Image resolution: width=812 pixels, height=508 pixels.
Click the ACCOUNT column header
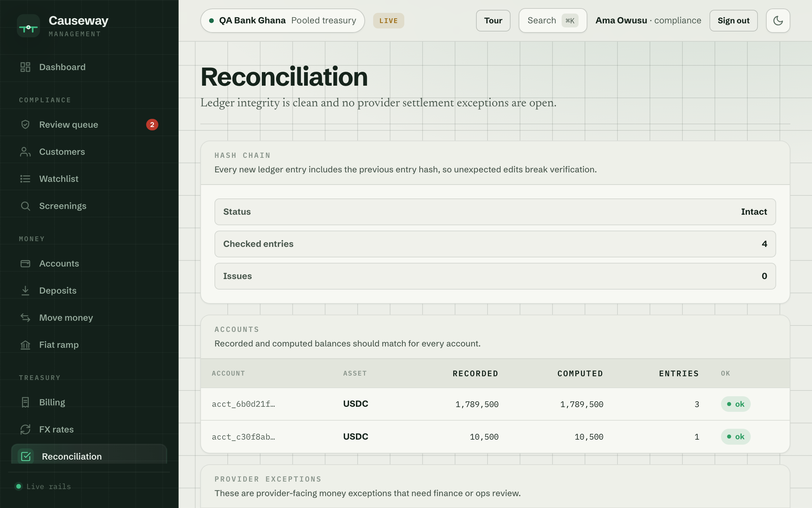pyautogui.click(x=228, y=373)
